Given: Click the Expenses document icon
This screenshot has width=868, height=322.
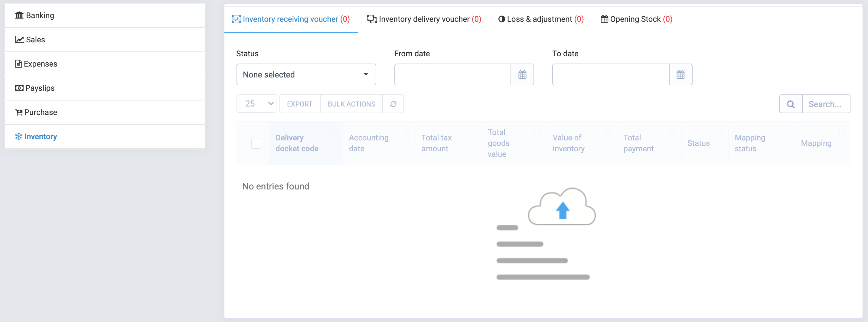Looking at the screenshot, I should point(18,64).
